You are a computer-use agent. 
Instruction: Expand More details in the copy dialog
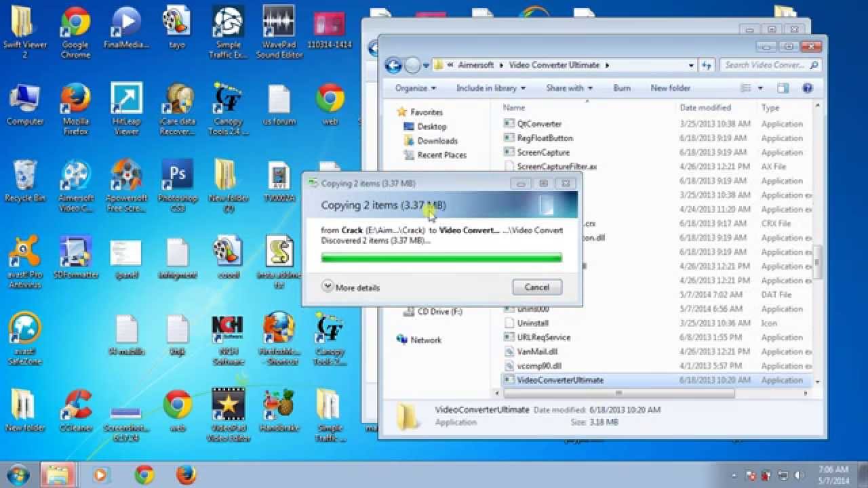351,287
